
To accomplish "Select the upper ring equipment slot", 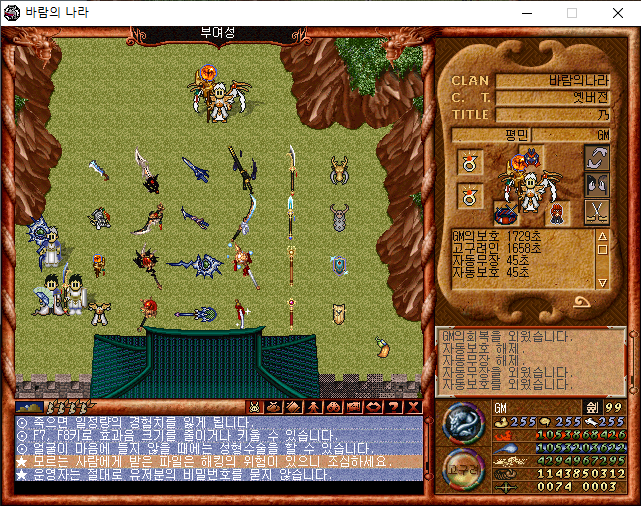I will point(470,162).
